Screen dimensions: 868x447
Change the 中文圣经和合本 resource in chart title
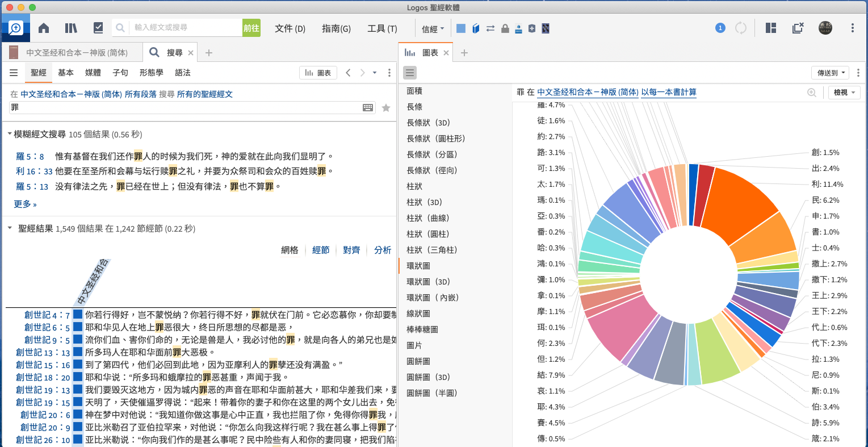[588, 92]
